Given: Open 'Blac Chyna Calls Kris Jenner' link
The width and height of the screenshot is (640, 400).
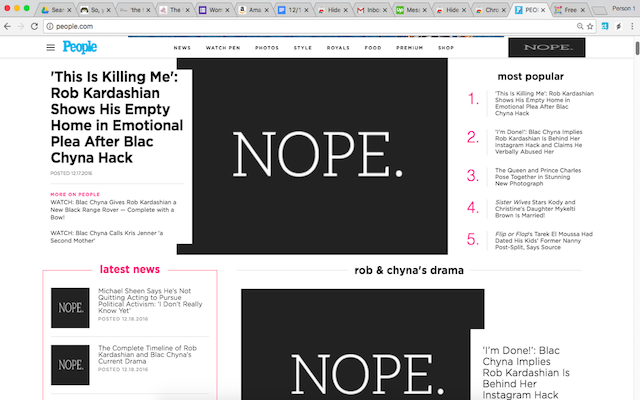Looking at the screenshot, I should pyautogui.click(x=107, y=237).
